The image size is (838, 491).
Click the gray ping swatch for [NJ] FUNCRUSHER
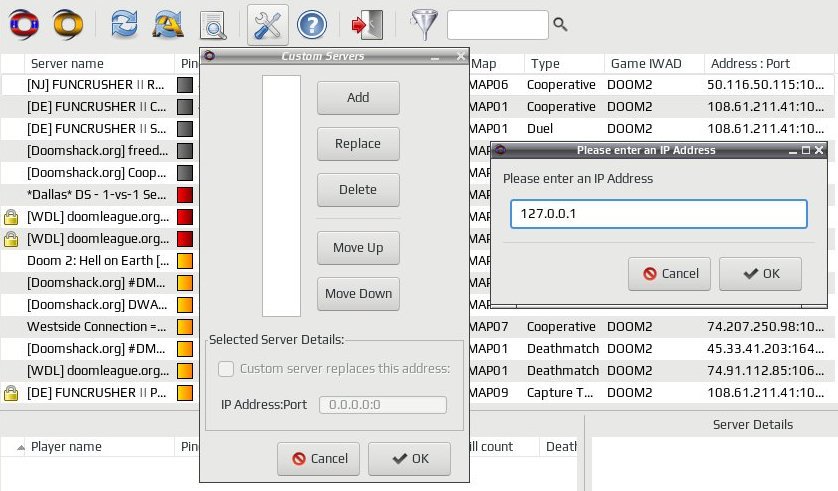coord(185,85)
